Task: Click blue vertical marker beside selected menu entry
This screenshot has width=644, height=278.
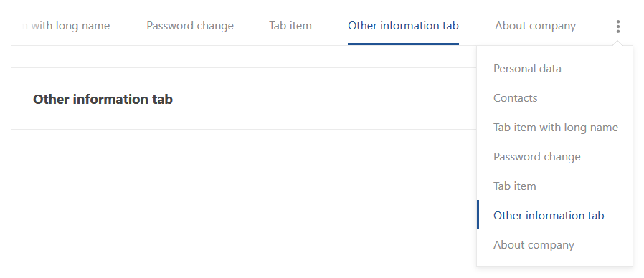Action: [478, 215]
